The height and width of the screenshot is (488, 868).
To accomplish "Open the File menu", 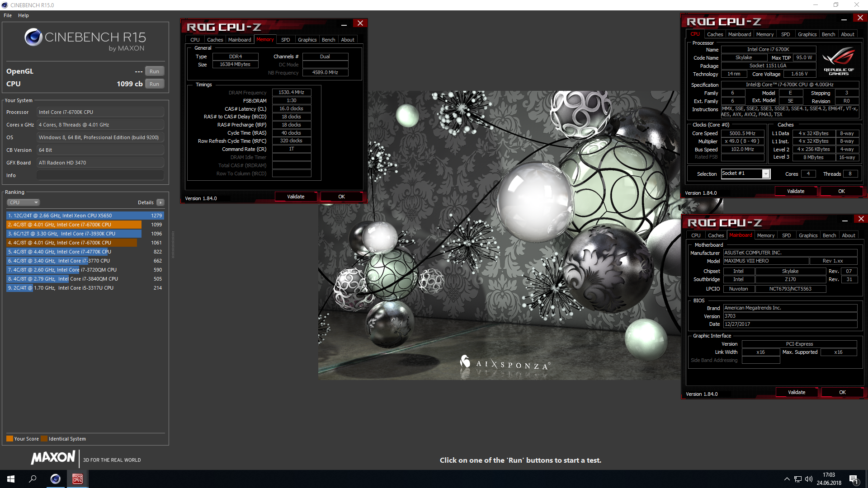I will click(8, 15).
